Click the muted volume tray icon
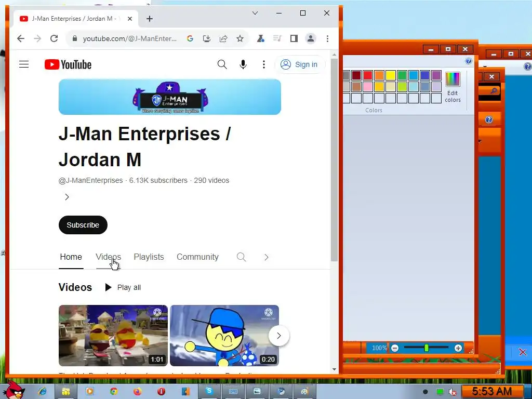The image size is (532, 399). [453, 392]
